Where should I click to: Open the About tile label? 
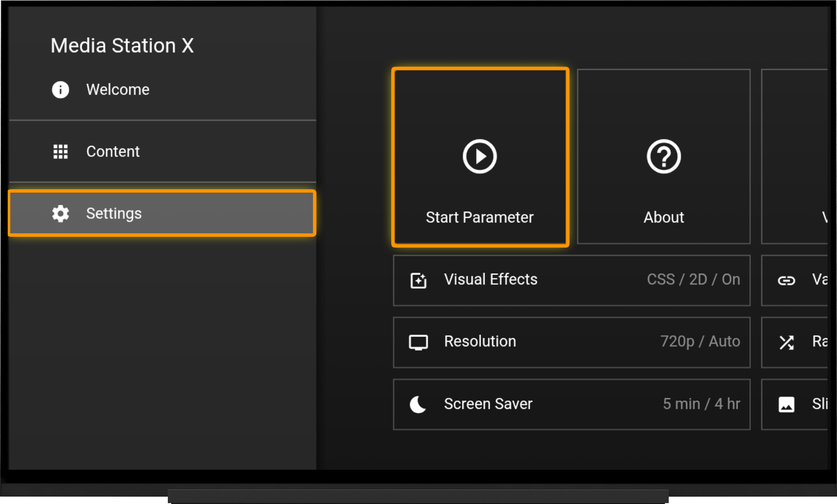tap(664, 218)
